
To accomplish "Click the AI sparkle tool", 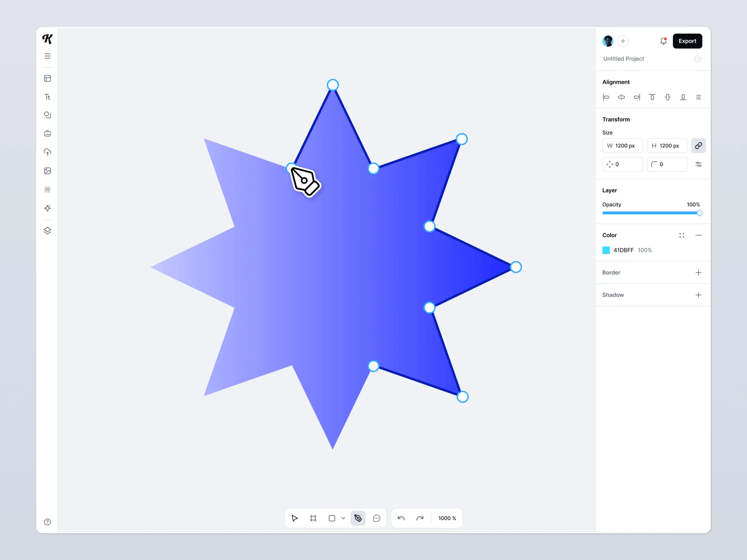I will [47, 208].
